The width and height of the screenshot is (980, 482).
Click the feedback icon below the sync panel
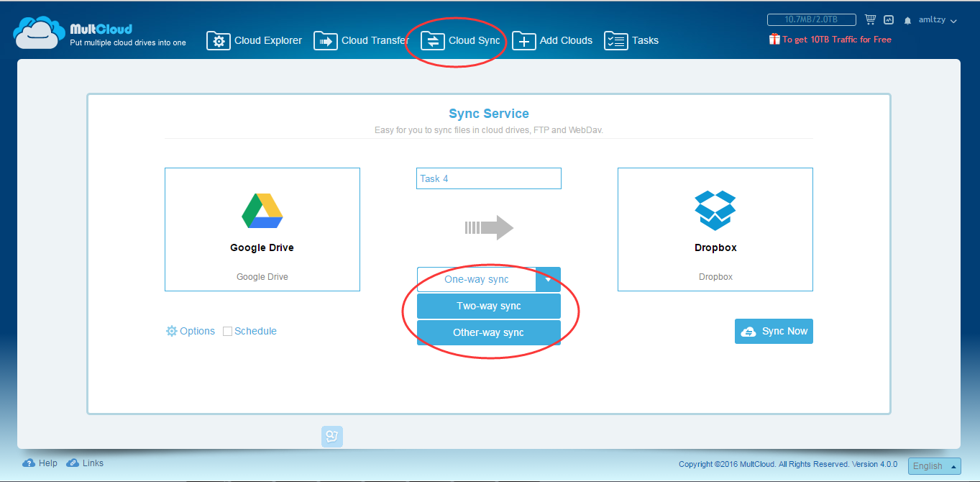point(332,436)
